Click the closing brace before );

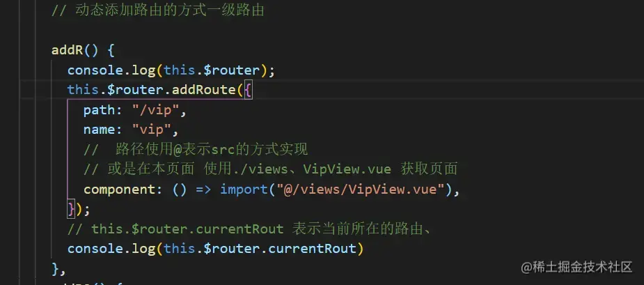tap(72, 209)
